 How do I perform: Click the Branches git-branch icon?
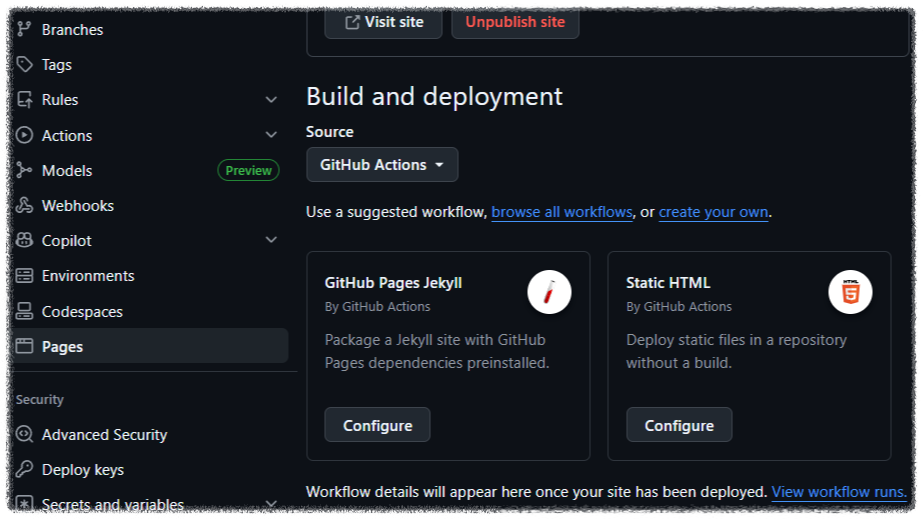[x=24, y=29]
